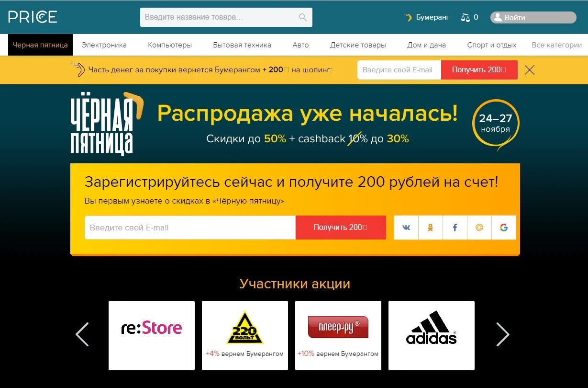Open the Электроника category
588x388 pixels.
104,45
